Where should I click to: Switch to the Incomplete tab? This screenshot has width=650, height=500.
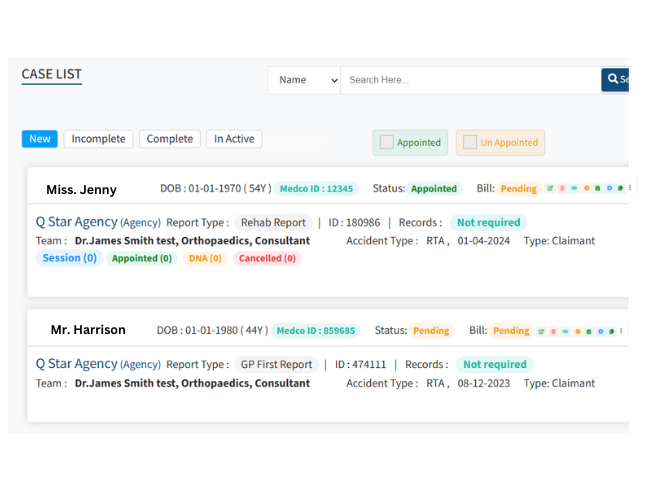tap(98, 139)
